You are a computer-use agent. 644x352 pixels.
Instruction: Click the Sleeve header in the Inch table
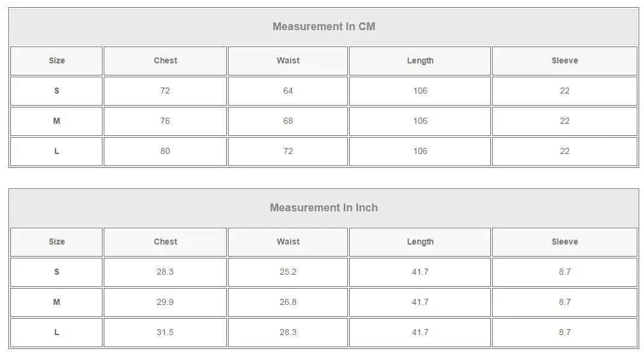coord(564,242)
